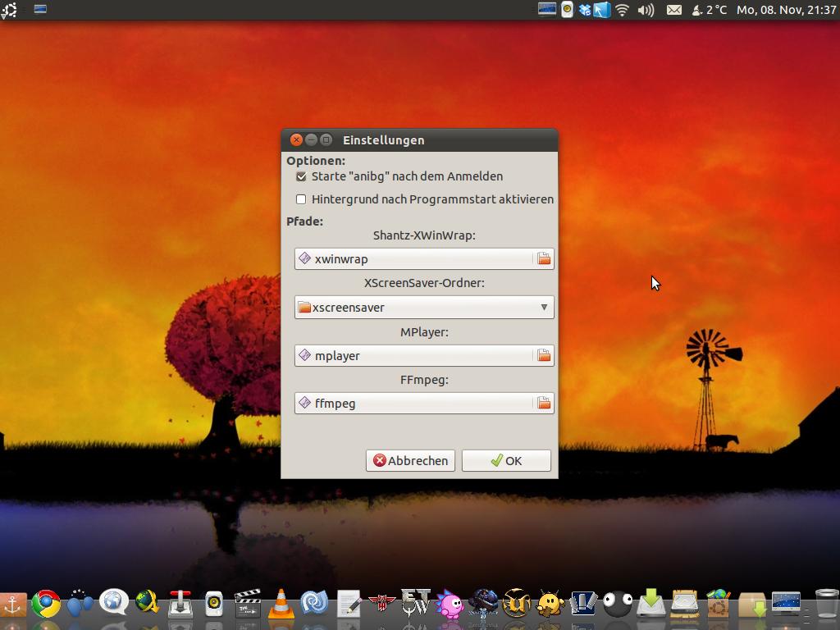
Task: Open the clock showing Mo, 08. Nov, 21:37
Action: click(787, 10)
